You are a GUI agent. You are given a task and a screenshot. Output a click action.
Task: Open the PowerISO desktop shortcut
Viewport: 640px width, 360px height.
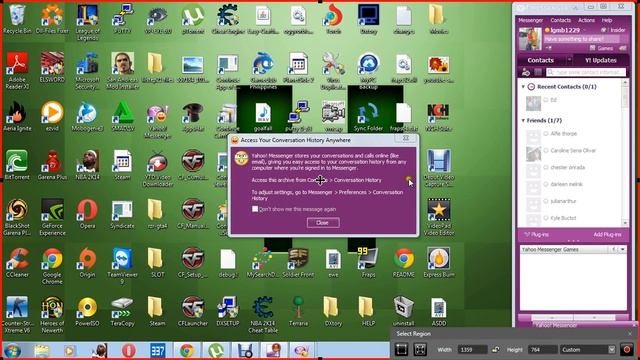tap(87, 311)
